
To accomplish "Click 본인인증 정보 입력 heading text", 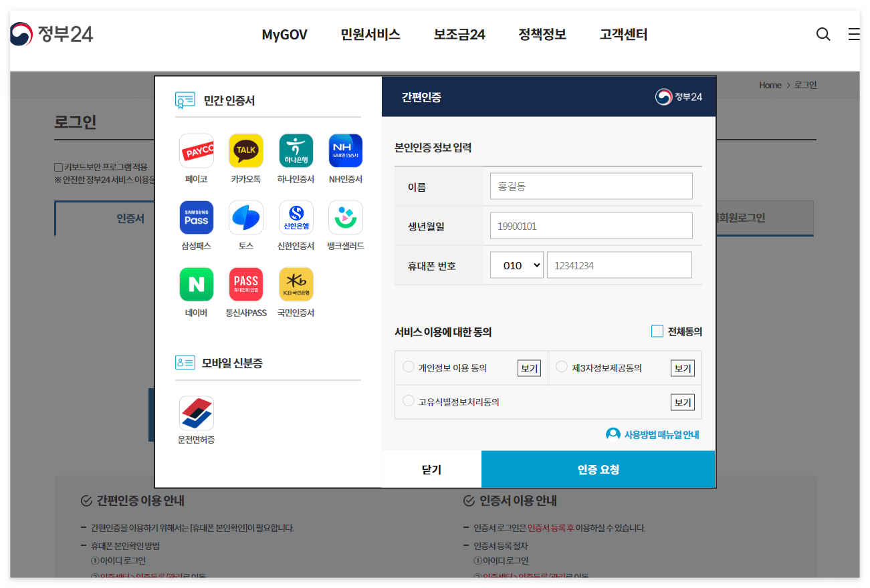I will [x=433, y=148].
